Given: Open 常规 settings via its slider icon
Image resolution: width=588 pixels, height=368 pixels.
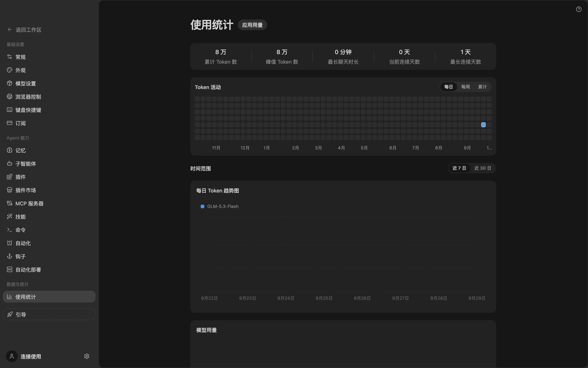Looking at the screenshot, I should (x=10, y=57).
